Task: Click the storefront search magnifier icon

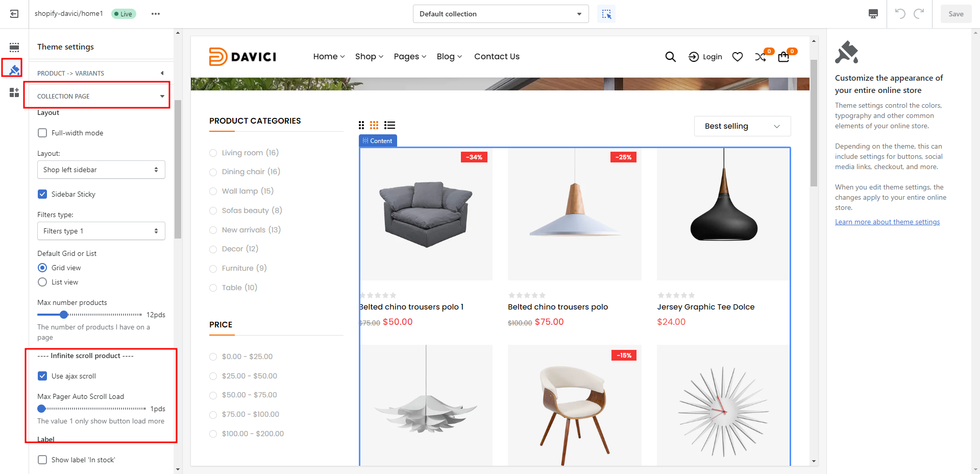Action: 670,57
